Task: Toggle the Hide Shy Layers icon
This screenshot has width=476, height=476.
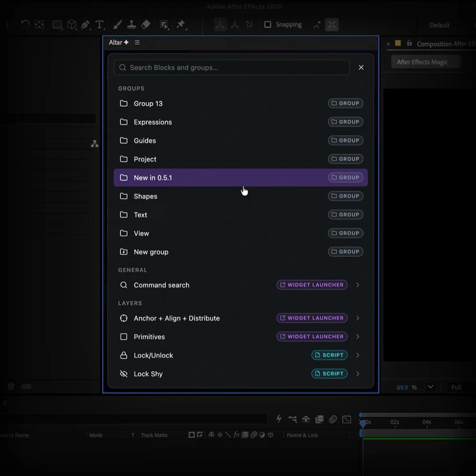Action: point(306,419)
